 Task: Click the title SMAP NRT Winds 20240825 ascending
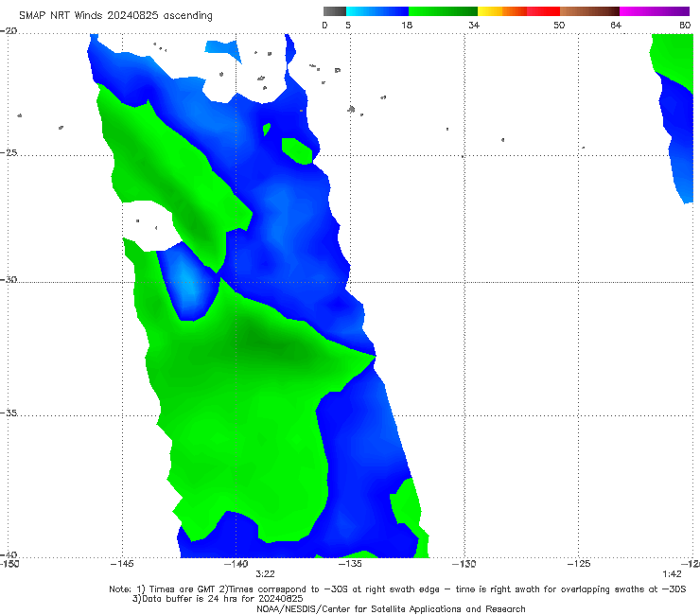[115, 16]
